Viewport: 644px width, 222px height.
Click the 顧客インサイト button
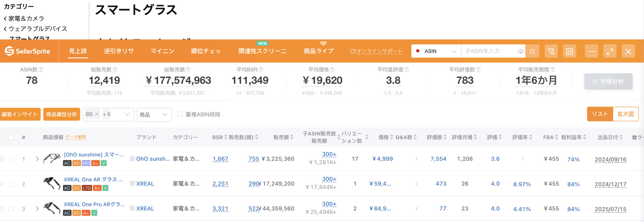pos(20,114)
